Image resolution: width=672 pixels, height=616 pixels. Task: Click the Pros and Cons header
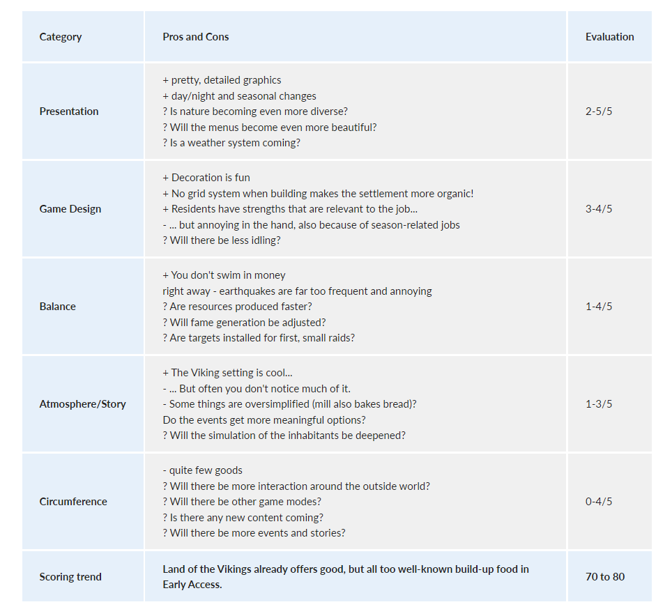pos(196,37)
